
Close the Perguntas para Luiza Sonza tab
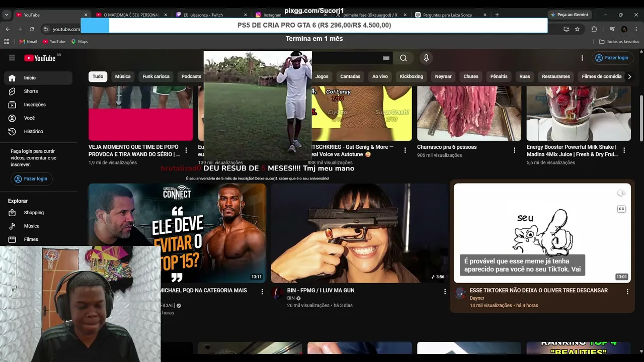click(485, 15)
